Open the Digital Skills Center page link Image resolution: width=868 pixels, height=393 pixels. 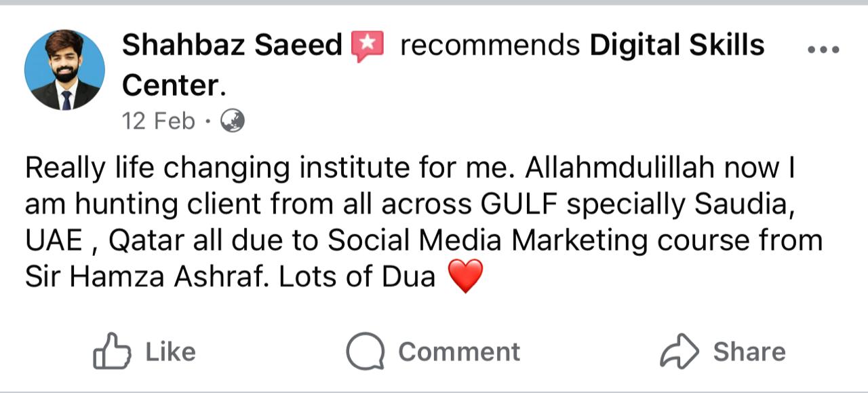pos(676,45)
